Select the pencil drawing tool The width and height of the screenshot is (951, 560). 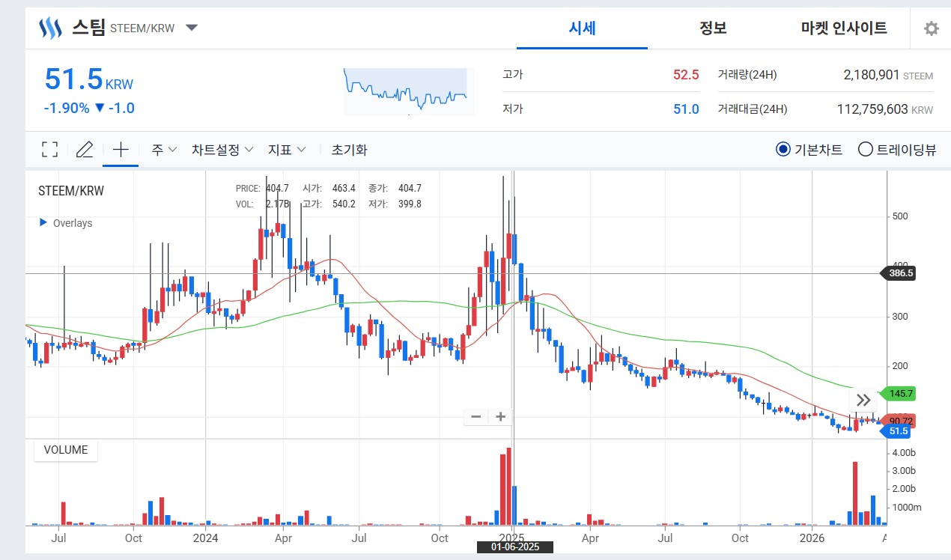click(x=85, y=150)
